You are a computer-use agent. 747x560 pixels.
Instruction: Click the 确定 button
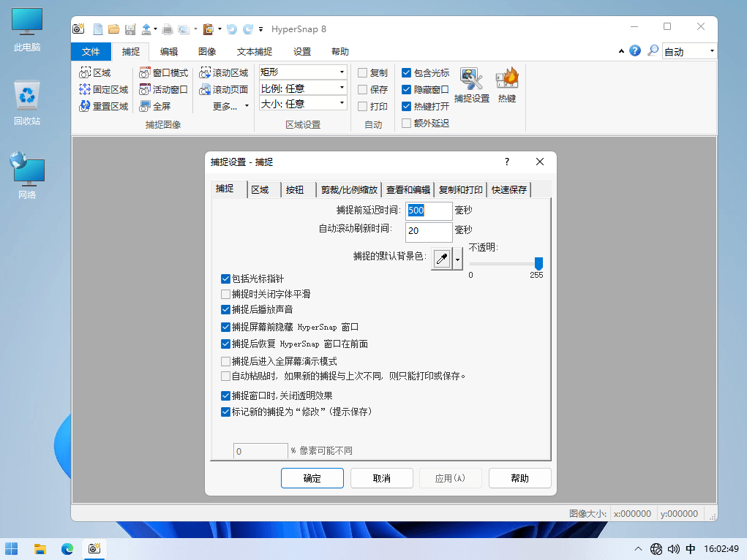tap(312, 478)
